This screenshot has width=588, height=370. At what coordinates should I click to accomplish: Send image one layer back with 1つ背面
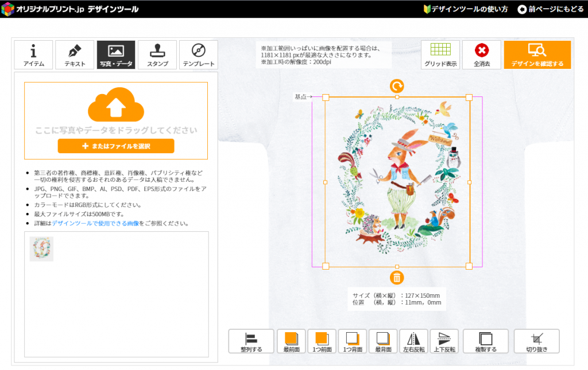coord(353,341)
